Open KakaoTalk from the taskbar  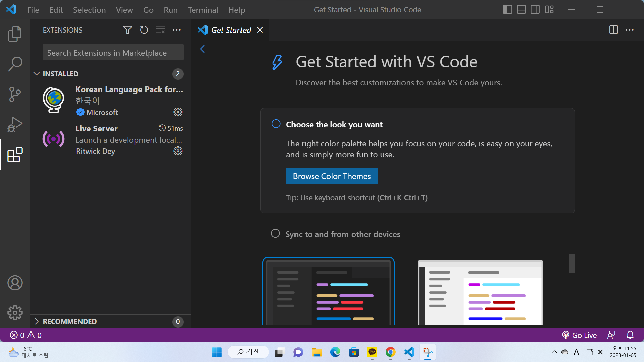pyautogui.click(x=372, y=352)
